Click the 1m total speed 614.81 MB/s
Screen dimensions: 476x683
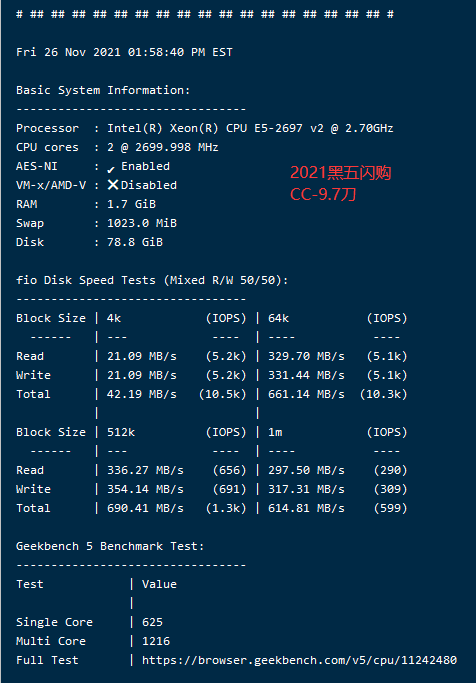click(306, 508)
